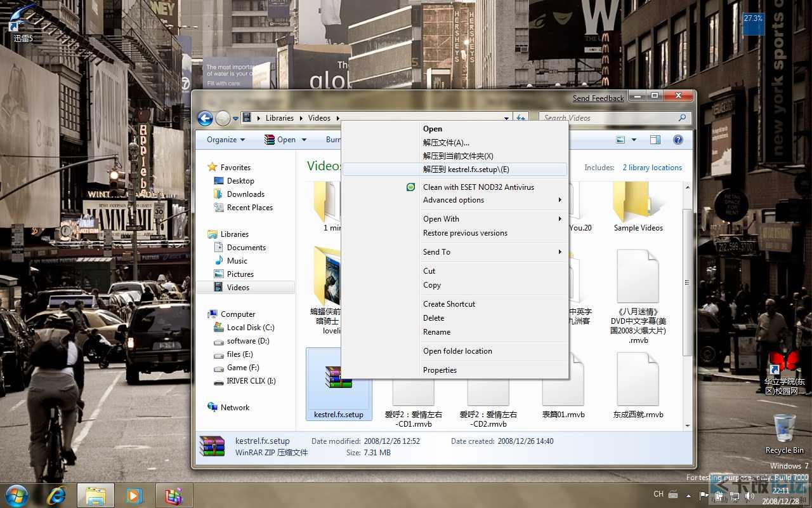812x508 pixels.
Task: Click the ESET NOD32 green icon
Action: (x=411, y=187)
